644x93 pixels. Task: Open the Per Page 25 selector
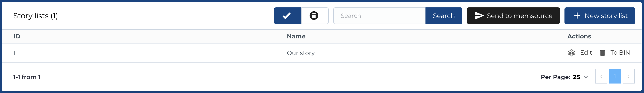pyautogui.click(x=576, y=77)
